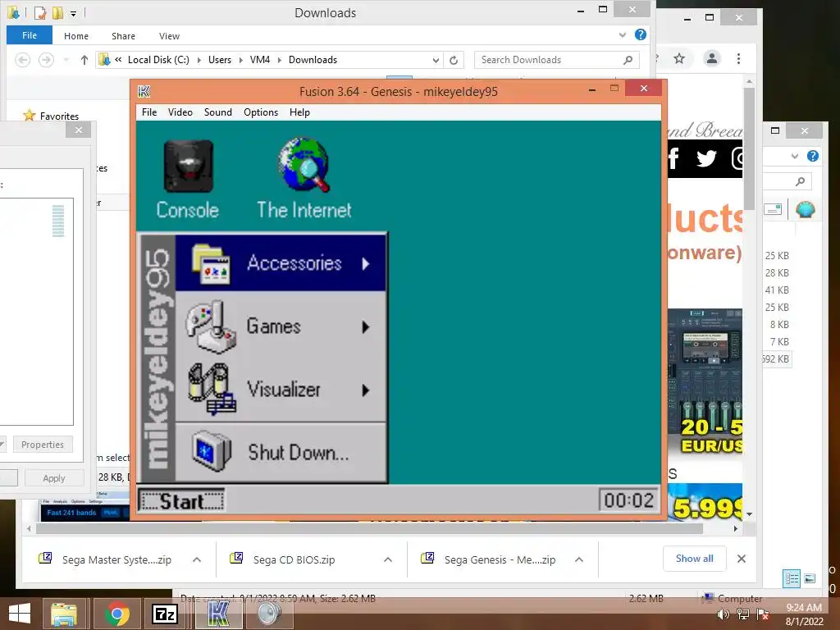The image size is (840, 630).
Task: Click the Users breadcrumb in address bar
Action: (x=220, y=60)
